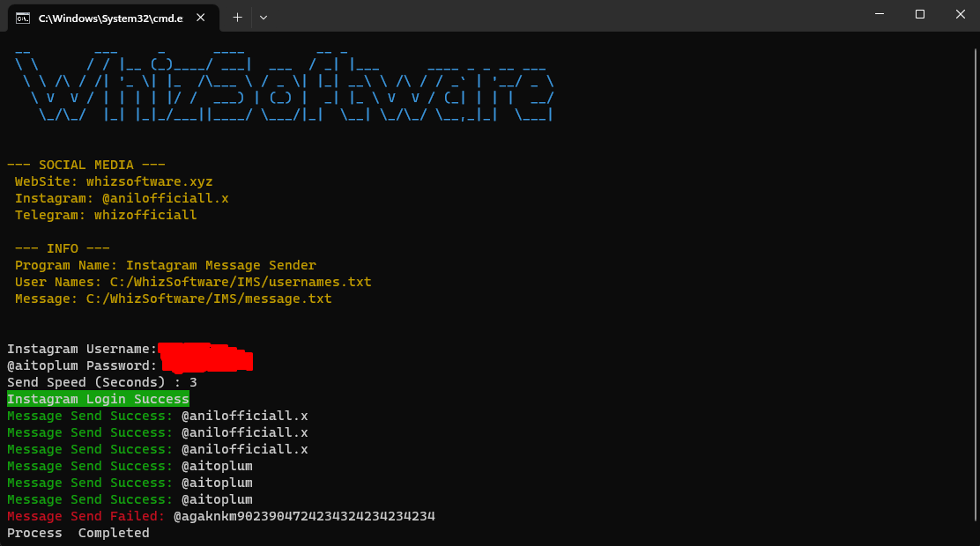The image size is (980, 546).
Task: Open a new terminal tab
Action: tap(237, 18)
